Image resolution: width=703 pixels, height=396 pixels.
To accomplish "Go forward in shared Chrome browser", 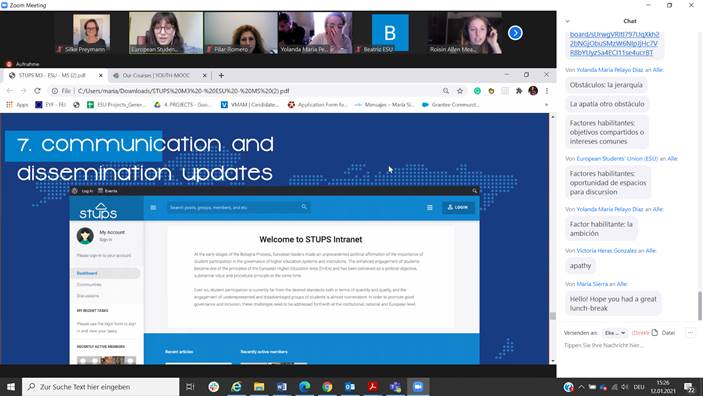I will pos(23,91).
